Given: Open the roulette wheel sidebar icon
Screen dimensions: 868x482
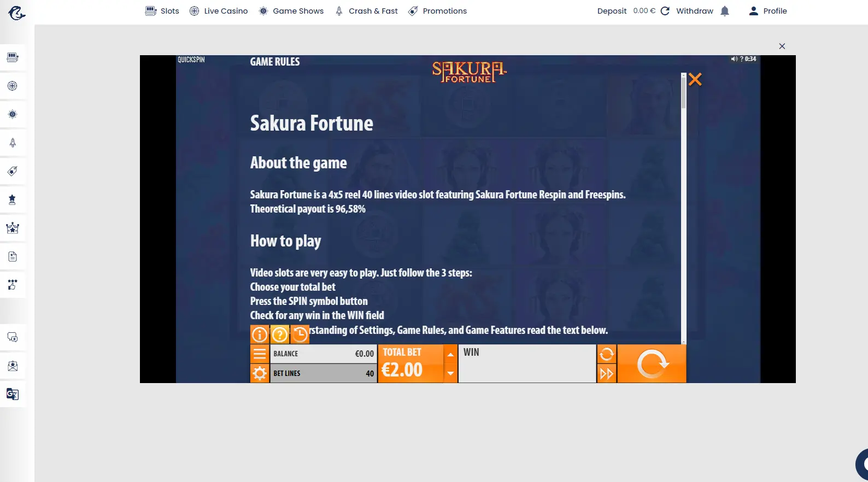Looking at the screenshot, I should pyautogui.click(x=13, y=86).
